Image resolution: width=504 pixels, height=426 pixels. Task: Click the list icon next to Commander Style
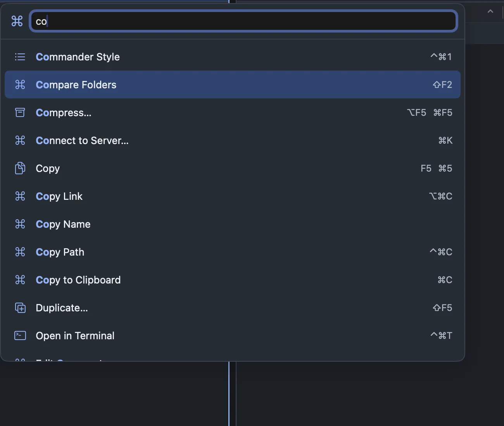coord(20,57)
